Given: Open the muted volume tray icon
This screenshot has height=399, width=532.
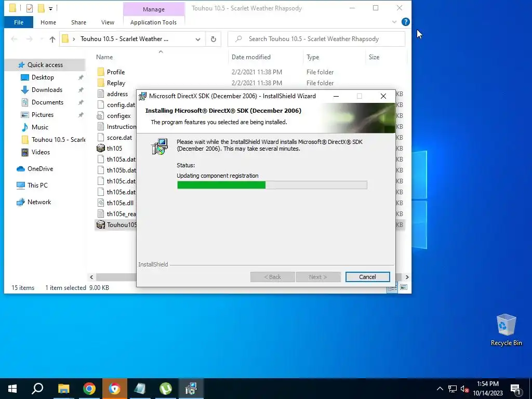Looking at the screenshot, I should tap(464, 389).
